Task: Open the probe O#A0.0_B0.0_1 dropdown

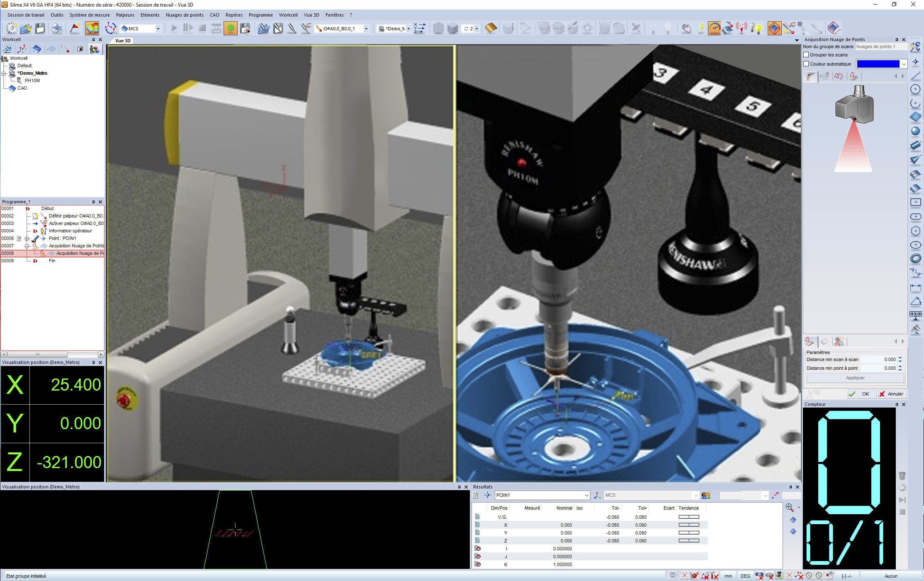Action: click(x=366, y=29)
